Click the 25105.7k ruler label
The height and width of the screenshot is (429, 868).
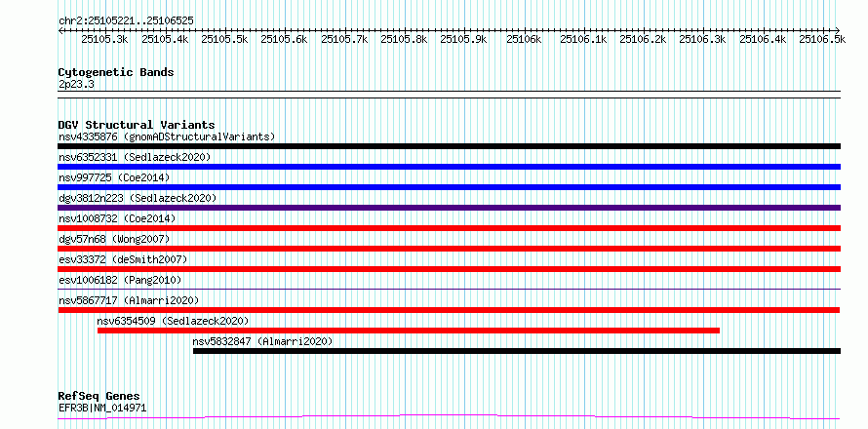(343, 39)
